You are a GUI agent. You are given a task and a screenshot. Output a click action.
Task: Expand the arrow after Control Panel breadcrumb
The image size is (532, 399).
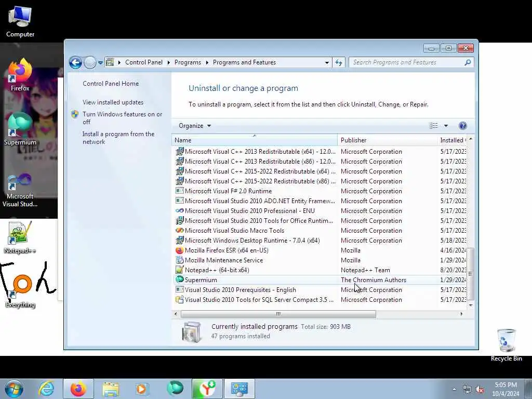pos(169,63)
